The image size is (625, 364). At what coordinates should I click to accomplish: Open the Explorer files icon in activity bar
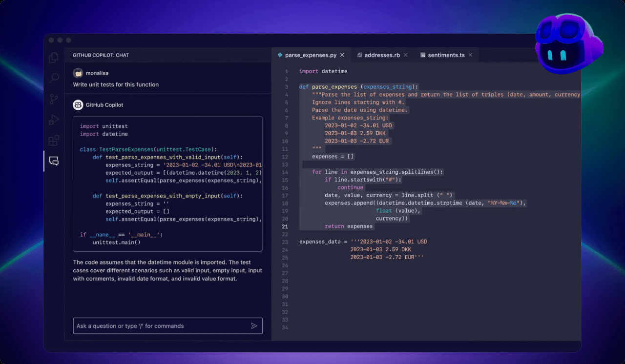(54, 58)
